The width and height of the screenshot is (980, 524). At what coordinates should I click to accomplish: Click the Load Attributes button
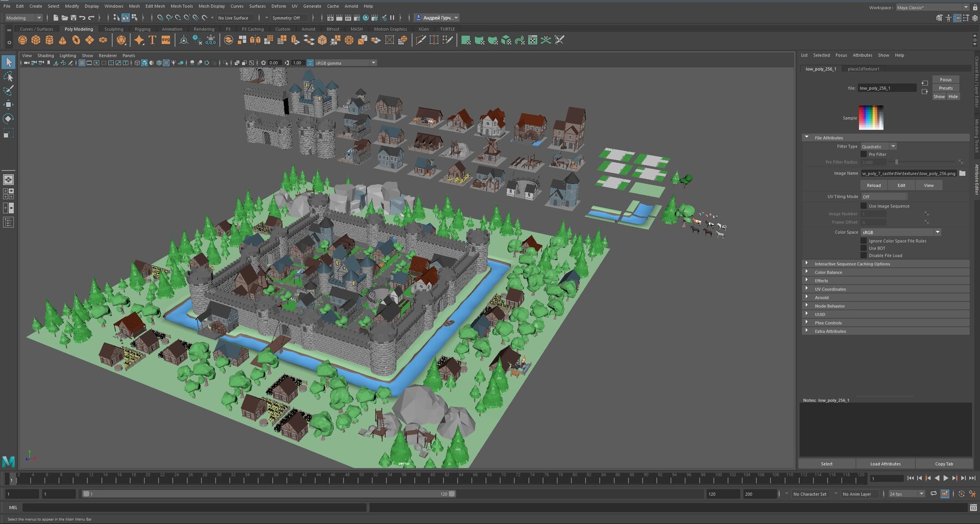pos(885,464)
